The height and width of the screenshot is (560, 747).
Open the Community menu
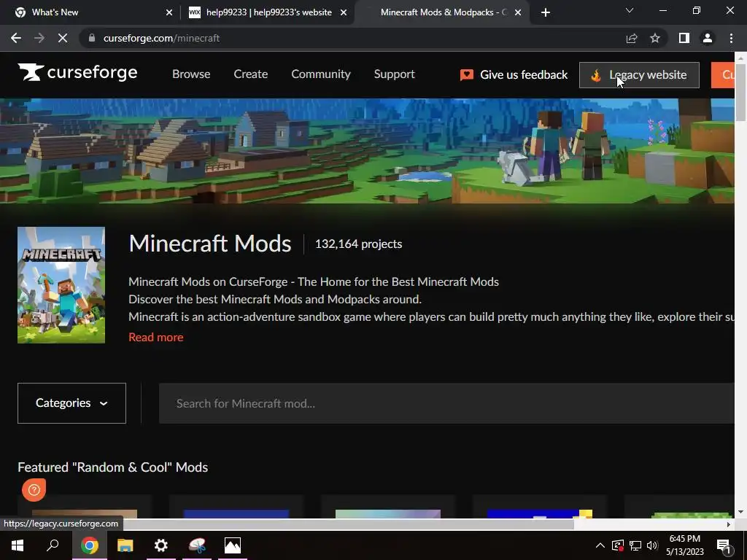(321, 74)
